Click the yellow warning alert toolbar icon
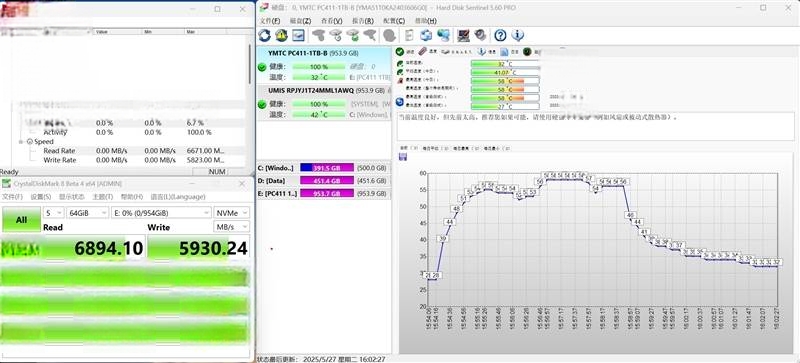Screen dimensions: 800x363 [281, 35]
